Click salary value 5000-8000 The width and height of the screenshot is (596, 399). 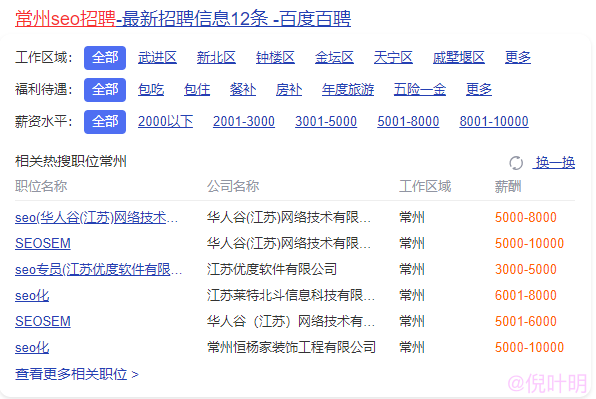(x=526, y=218)
